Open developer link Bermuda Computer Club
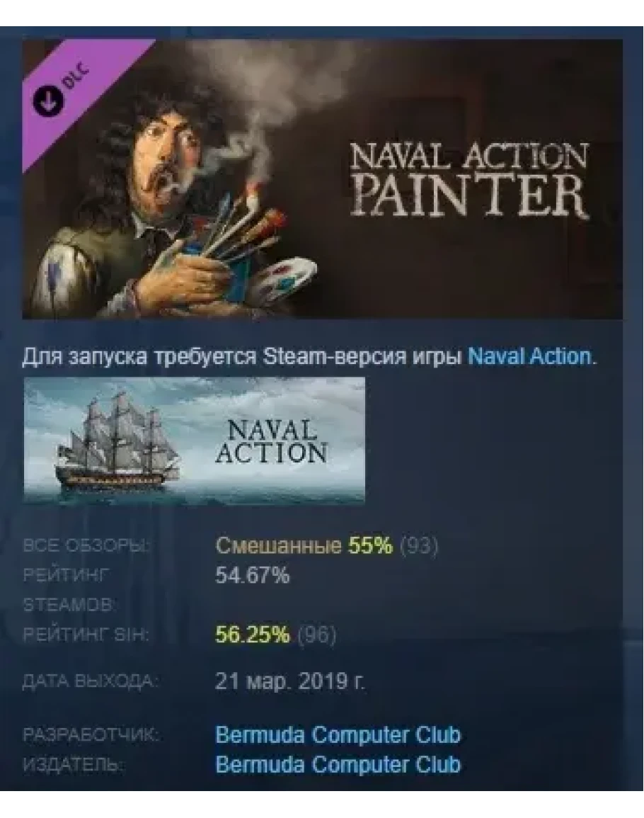Screen dimensions: 644x818 point(338,735)
